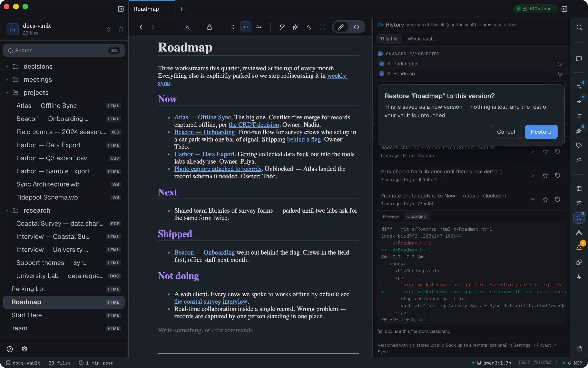This screenshot has height=368, width=588.
Task: Open the tags icon in the right rail
Action: 579,146
